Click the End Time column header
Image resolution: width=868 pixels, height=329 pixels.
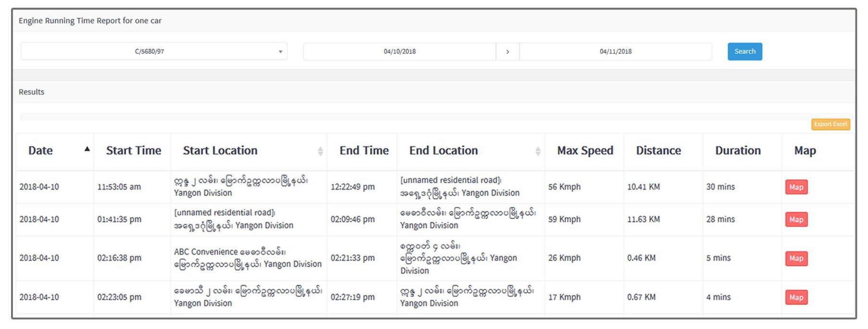point(364,151)
